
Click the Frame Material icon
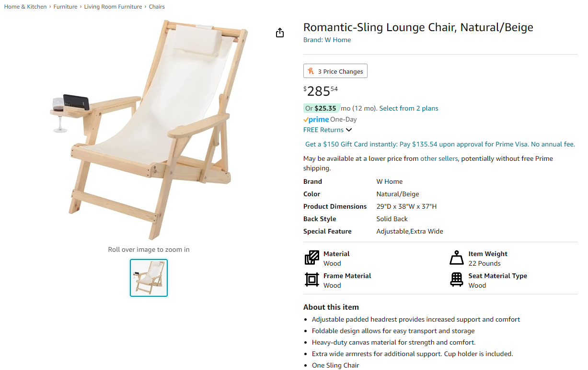[x=312, y=280]
